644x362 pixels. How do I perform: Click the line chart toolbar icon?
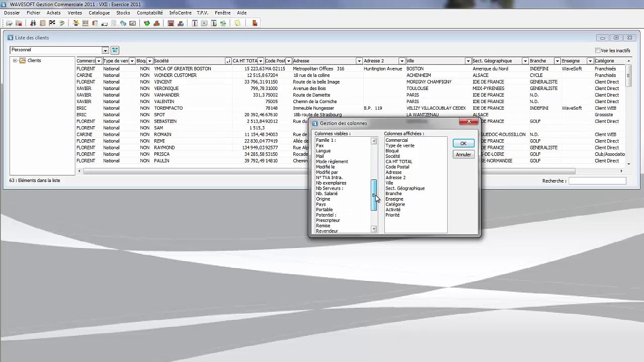[x=132, y=23]
